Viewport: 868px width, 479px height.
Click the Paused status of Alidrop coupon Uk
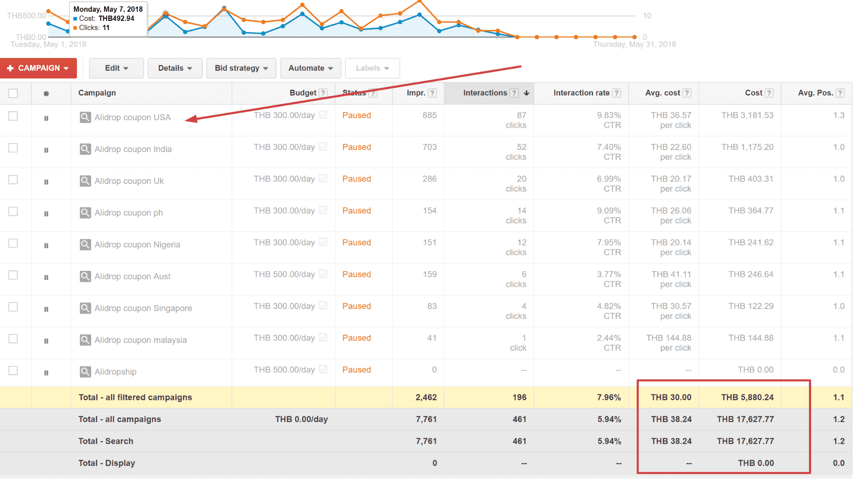(x=356, y=179)
